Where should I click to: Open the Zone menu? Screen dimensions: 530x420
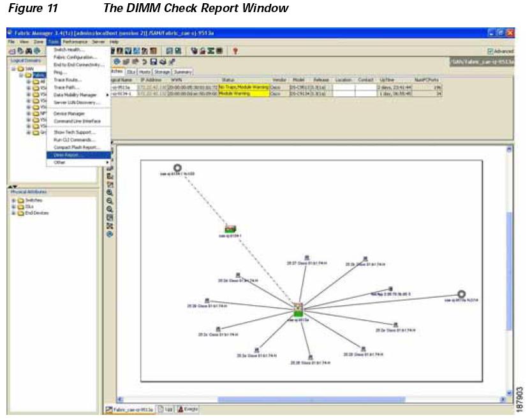tap(38, 41)
